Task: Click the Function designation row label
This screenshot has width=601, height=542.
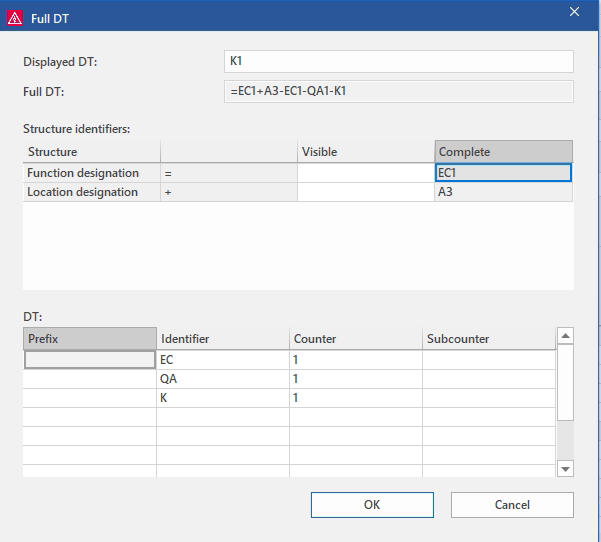Action: point(91,173)
